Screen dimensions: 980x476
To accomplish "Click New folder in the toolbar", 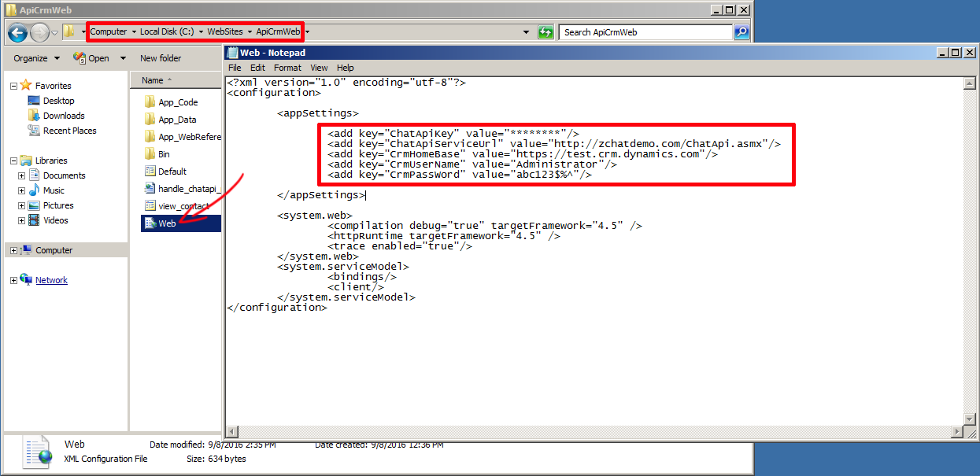I will (x=161, y=58).
